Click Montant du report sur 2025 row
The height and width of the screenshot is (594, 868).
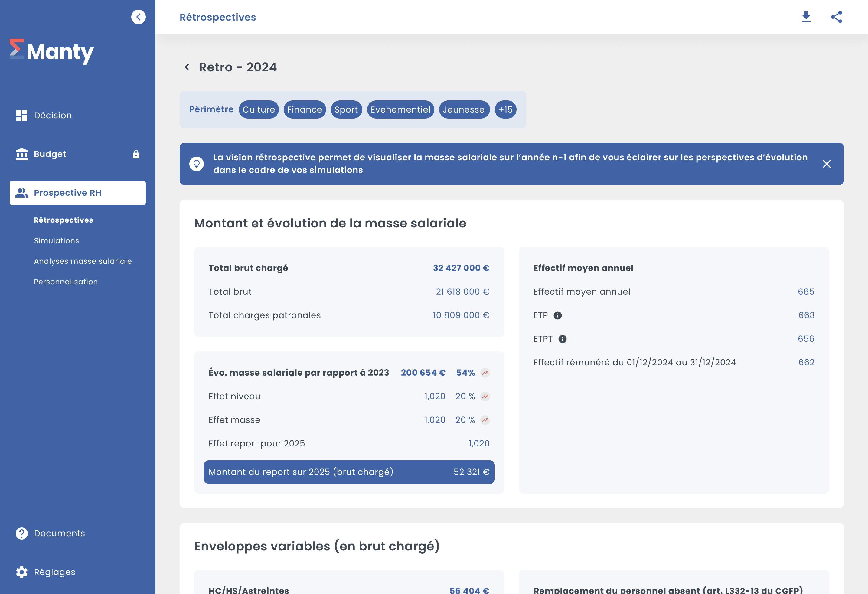pyautogui.click(x=349, y=472)
